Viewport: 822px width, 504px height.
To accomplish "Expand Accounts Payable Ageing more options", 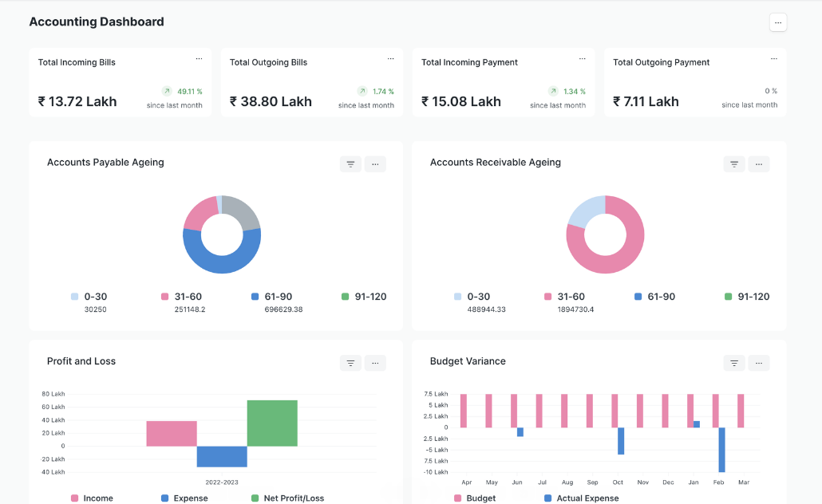I will point(375,164).
